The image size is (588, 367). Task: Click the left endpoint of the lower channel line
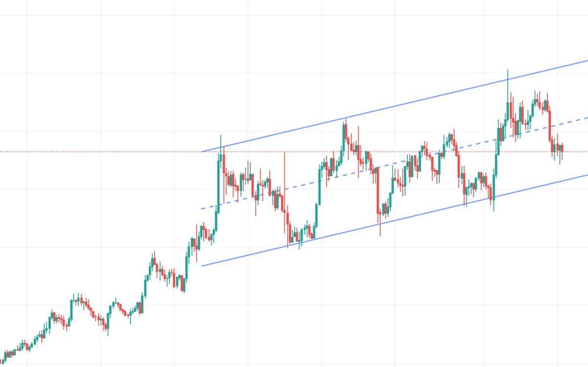tap(202, 266)
